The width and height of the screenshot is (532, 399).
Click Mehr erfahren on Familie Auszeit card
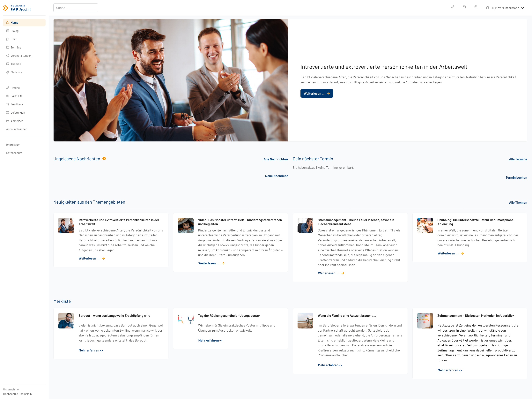click(330, 365)
